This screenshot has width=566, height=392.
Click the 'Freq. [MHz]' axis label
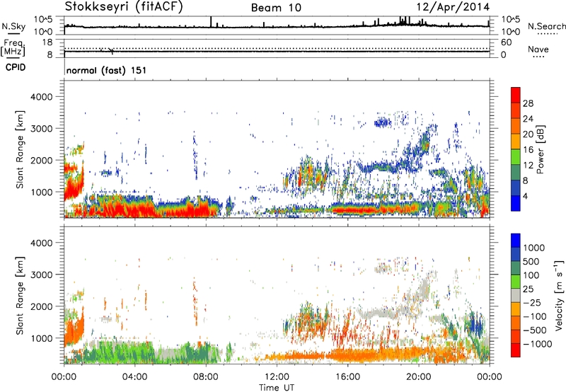tap(13, 48)
